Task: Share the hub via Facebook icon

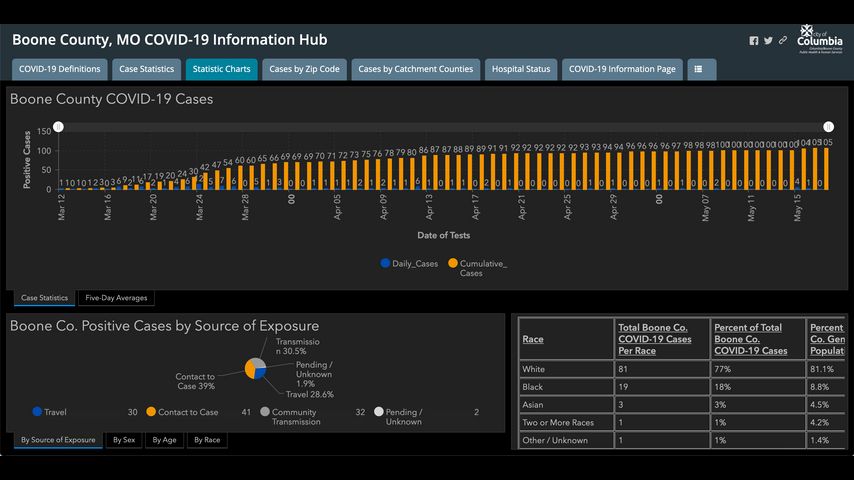Action: pos(753,41)
